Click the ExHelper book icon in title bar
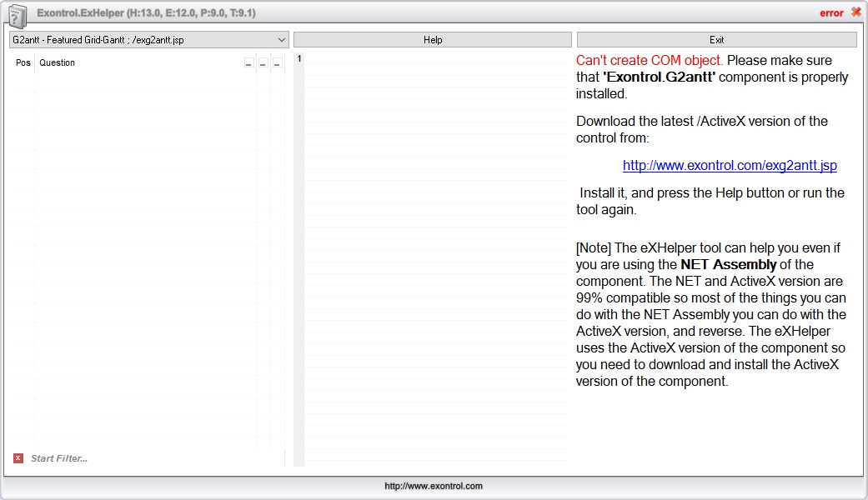Image resolution: width=868 pixels, height=500 pixels. coord(18,14)
